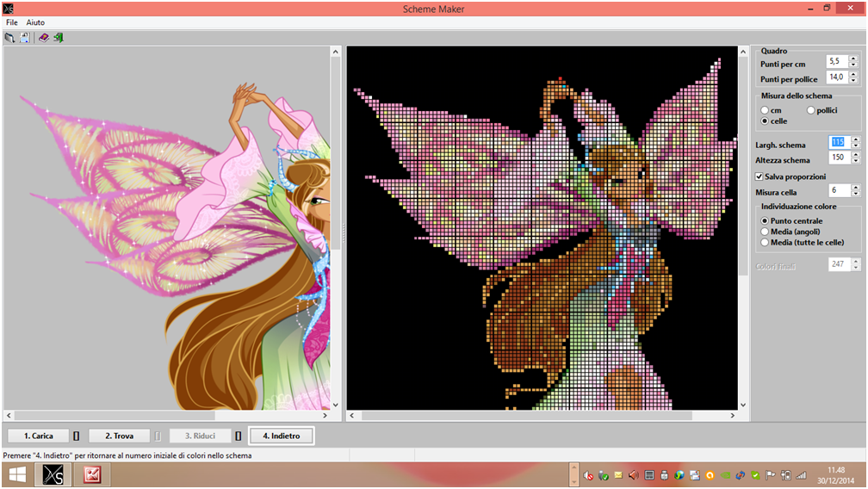Click the orange Avast tray icon
The width and height of the screenshot is (868, 489).
(710, 475)
